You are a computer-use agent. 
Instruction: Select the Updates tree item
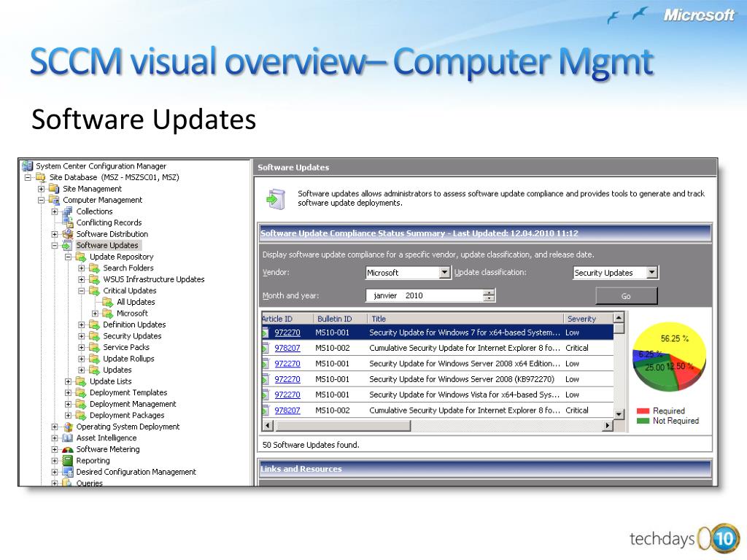tap(117, 370)
